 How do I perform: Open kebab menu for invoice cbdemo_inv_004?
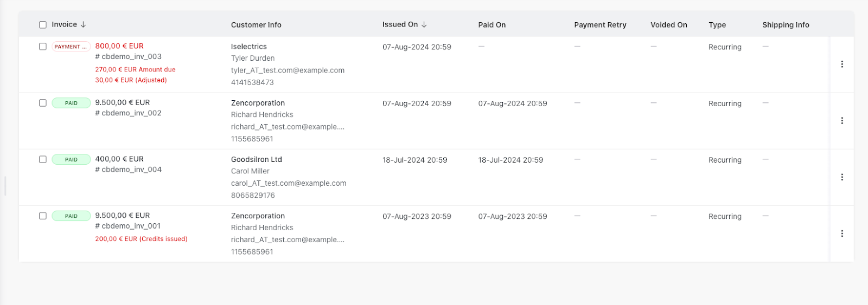pos(842,177)
